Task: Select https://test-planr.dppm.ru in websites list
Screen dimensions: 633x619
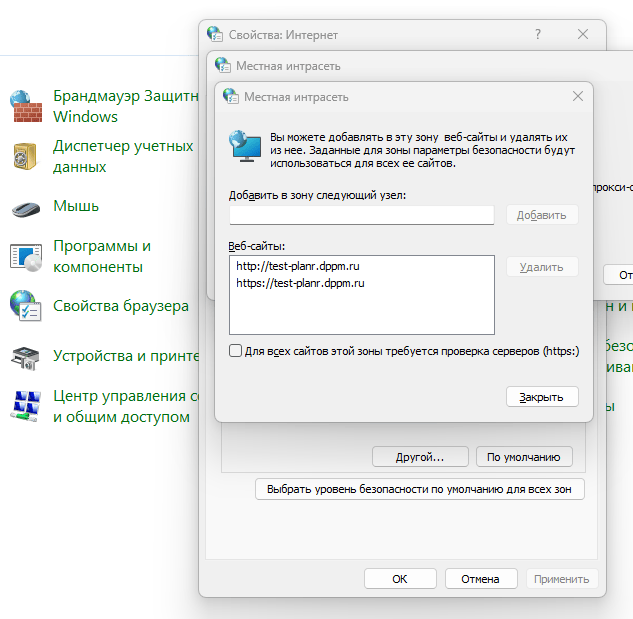Action: (x=301, y=283)
